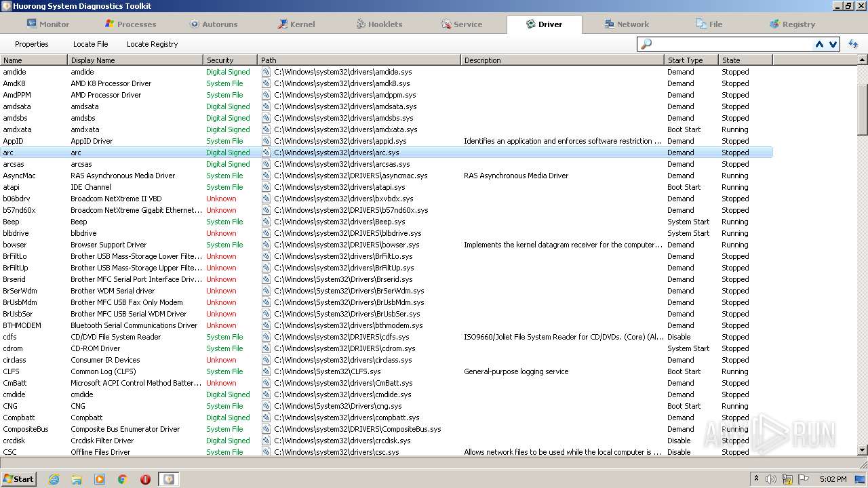
Task: Open the Network tab
Action: pyautogui.click(x=627, y=24)
